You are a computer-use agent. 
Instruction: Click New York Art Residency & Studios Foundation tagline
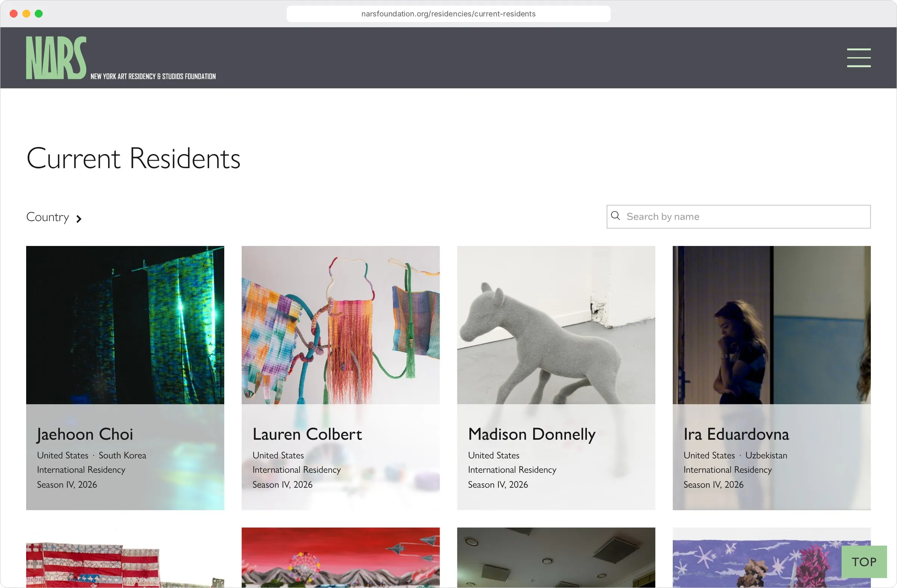[153, 77]
